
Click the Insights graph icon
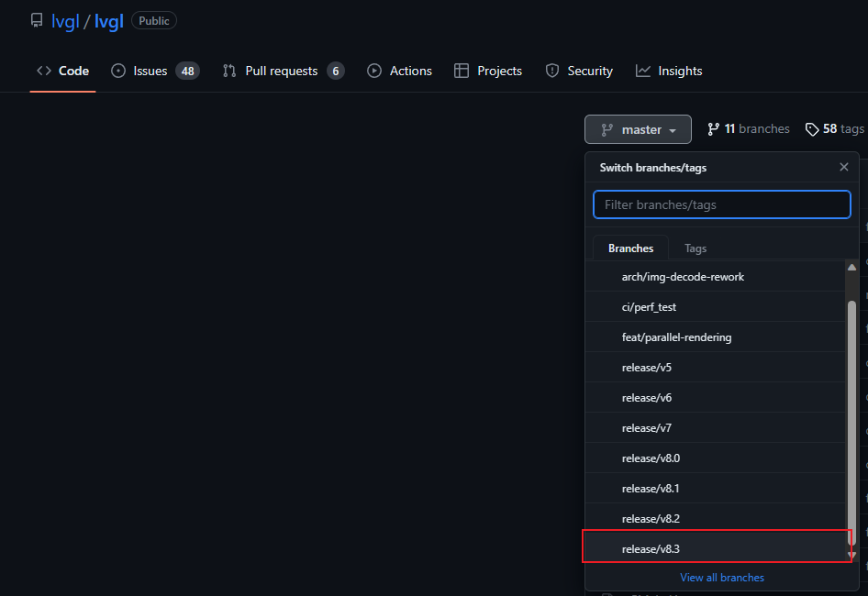[x=642, y=71]
